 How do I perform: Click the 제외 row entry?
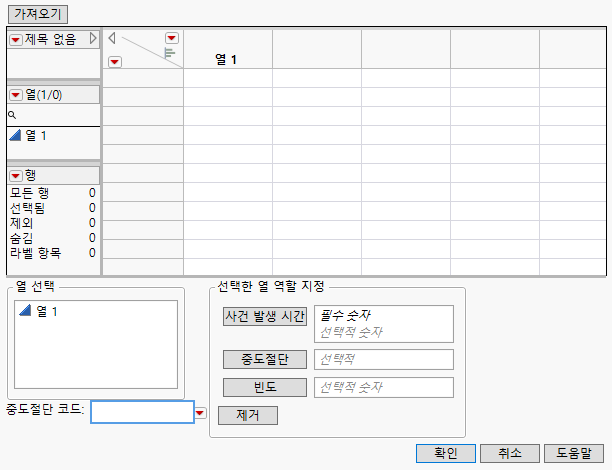(52, 223)
